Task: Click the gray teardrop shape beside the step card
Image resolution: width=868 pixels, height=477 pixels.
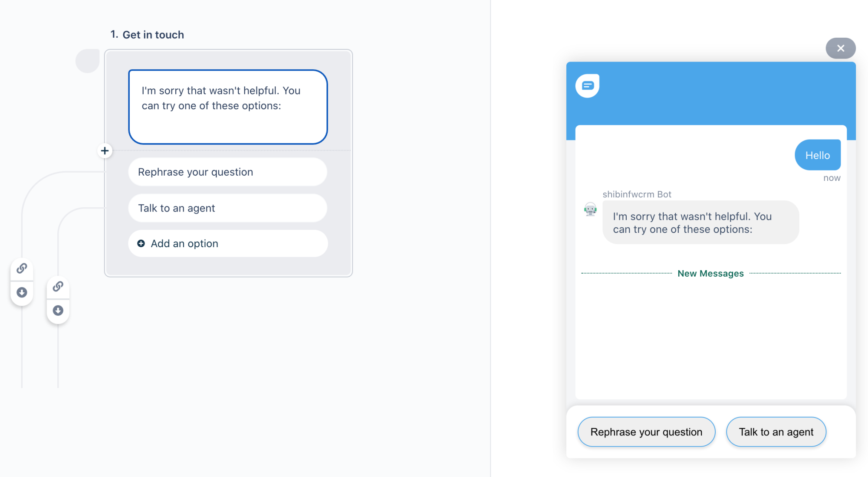Action: (x=88, y=61)
